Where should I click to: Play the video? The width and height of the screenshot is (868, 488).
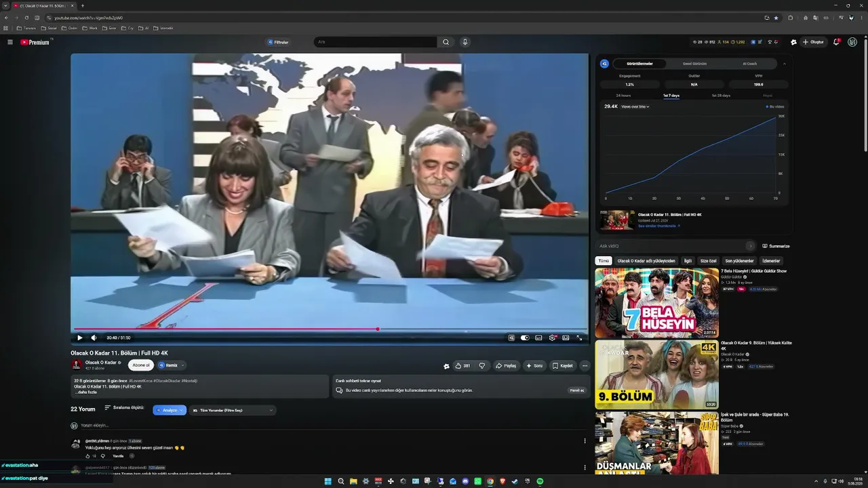(x=79, y=338)
